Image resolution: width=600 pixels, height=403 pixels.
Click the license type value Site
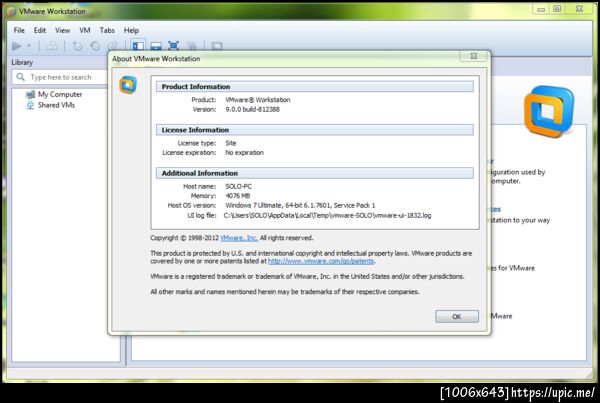click(231, 143)
